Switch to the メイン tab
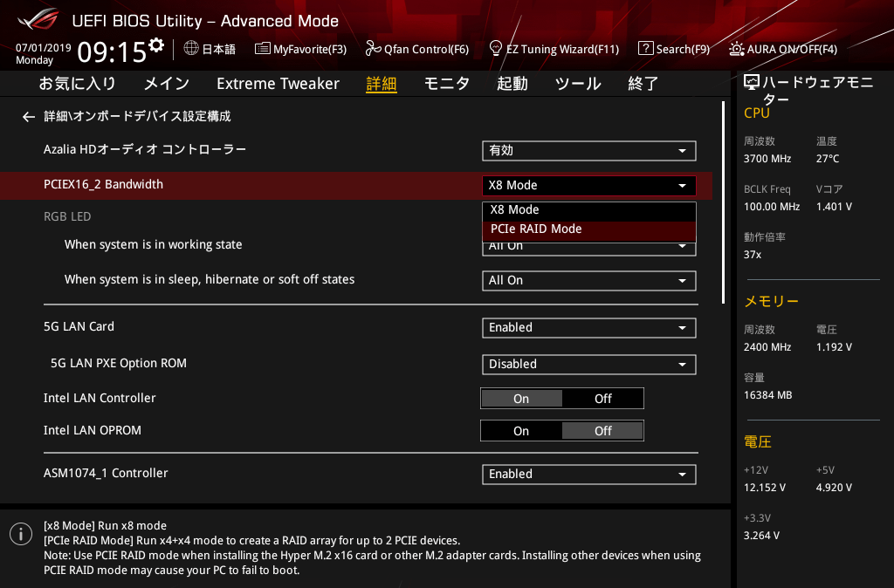 [x=167, y=84]
